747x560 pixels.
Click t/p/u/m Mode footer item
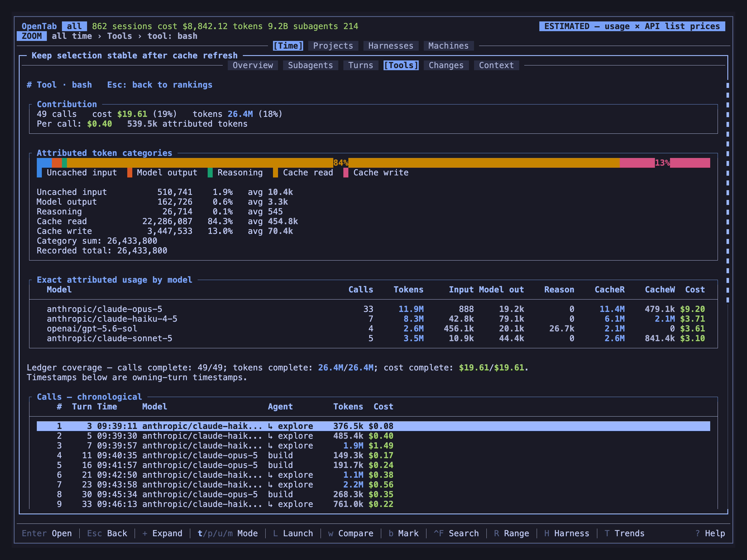(x=228, y=533)
